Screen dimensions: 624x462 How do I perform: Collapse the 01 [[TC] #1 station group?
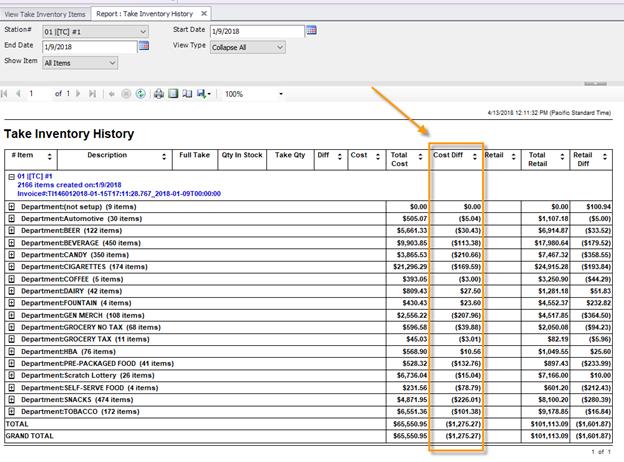click(x=10, y=176)
